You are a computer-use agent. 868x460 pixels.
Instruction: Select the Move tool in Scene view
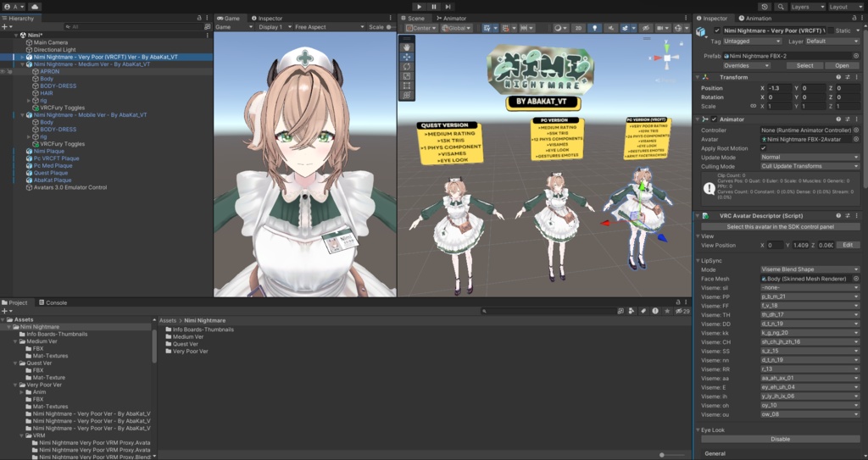pos(407,57)
